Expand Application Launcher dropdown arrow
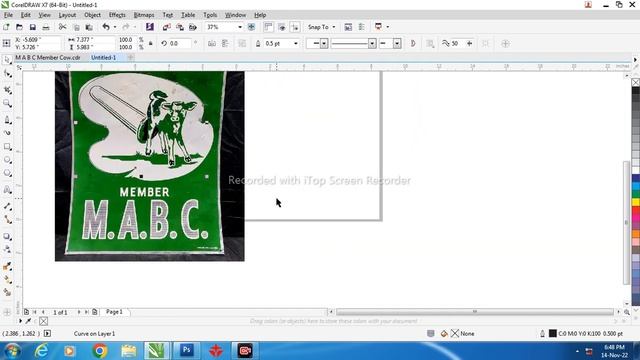This screenshot has width=640, height=360. point(387,27)
